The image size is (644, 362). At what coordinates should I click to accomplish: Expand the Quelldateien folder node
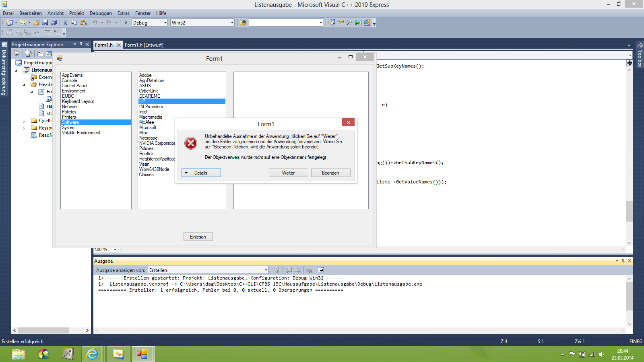click(x=24, y=121)
